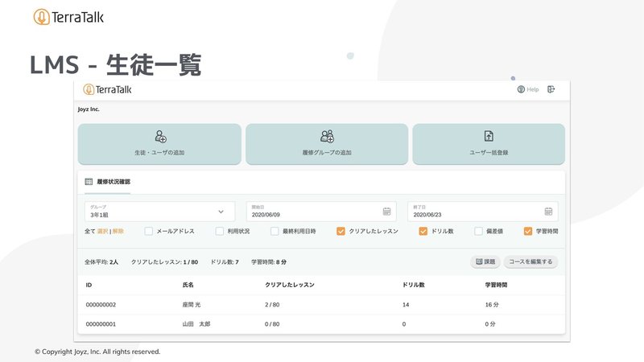644x362 pixels.
Task: Select the row with ID 000000002
Action: pos(321,305)
